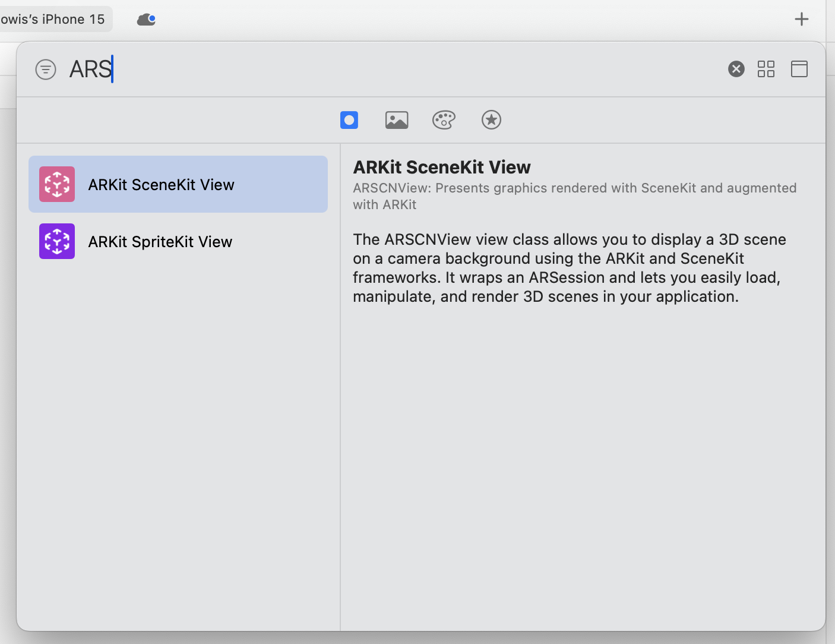Image resolution: width=835 pixels, height=644 pixels.
Task: Show the Media image library tab
Action: click(397, 120)
